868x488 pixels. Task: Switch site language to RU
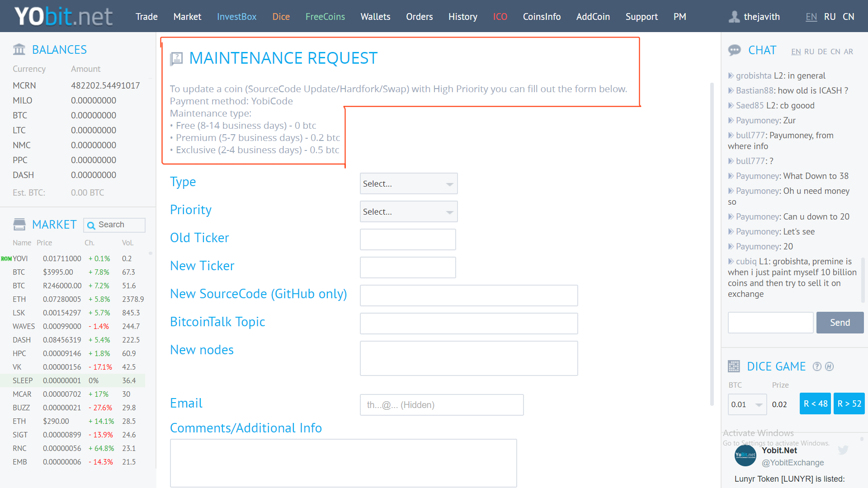coord(830,17)
